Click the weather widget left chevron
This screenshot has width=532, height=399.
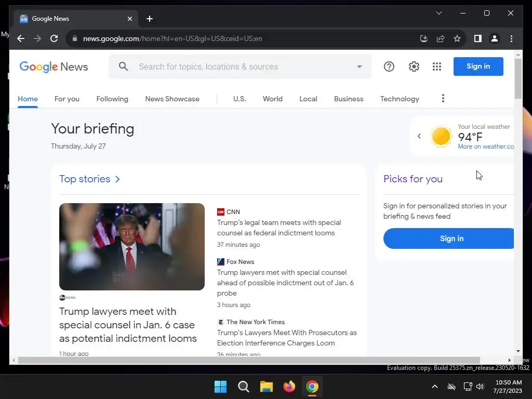point(419,136)
